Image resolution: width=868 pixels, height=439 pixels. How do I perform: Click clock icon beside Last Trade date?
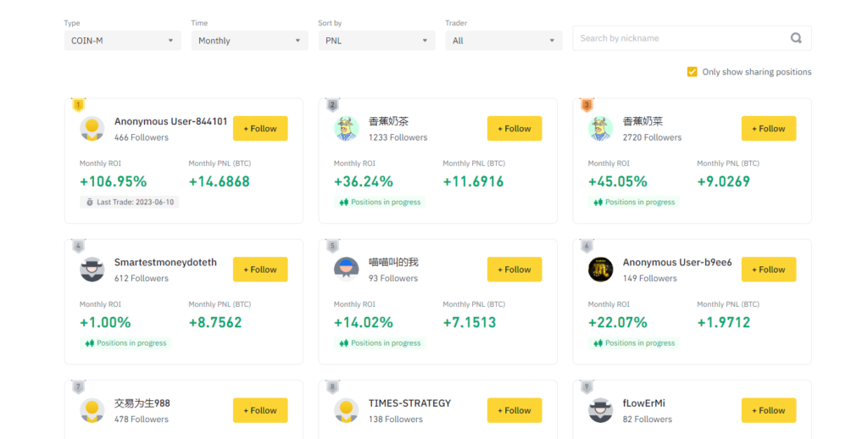90,202
